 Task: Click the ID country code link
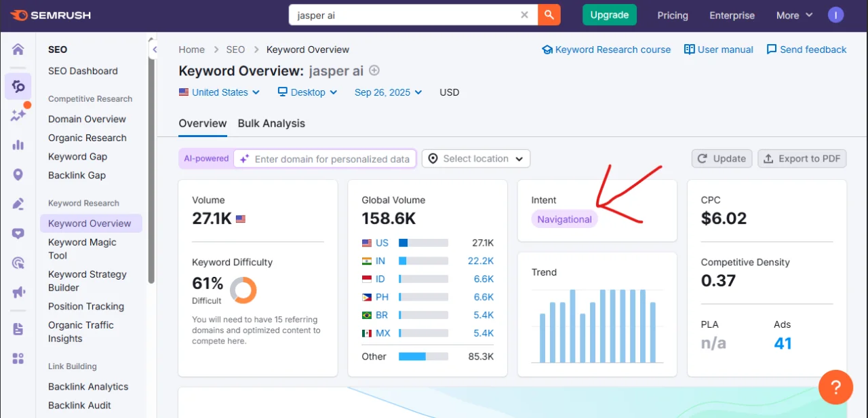(x=380, y=279)
